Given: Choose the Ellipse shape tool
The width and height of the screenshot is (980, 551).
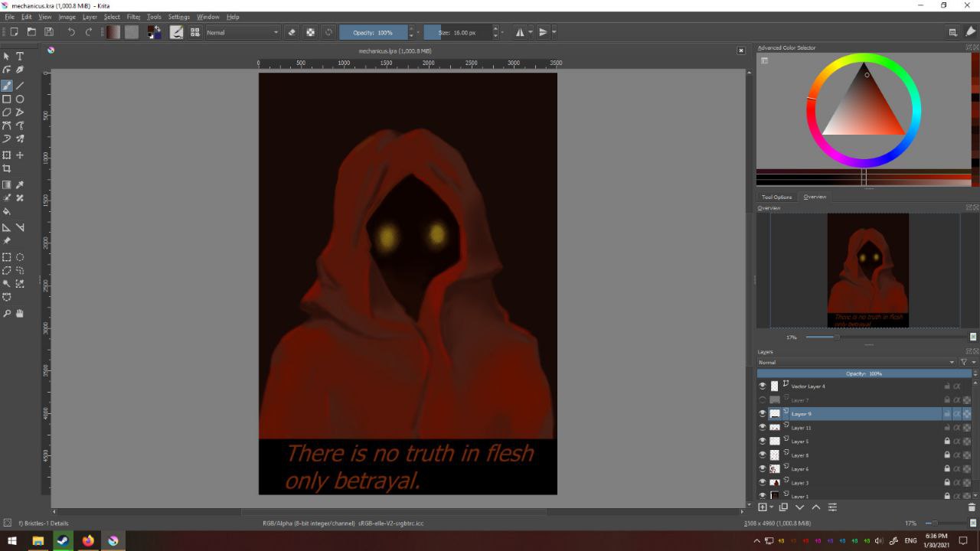Looking at the screenshot, I should click(x=20, y=99).
